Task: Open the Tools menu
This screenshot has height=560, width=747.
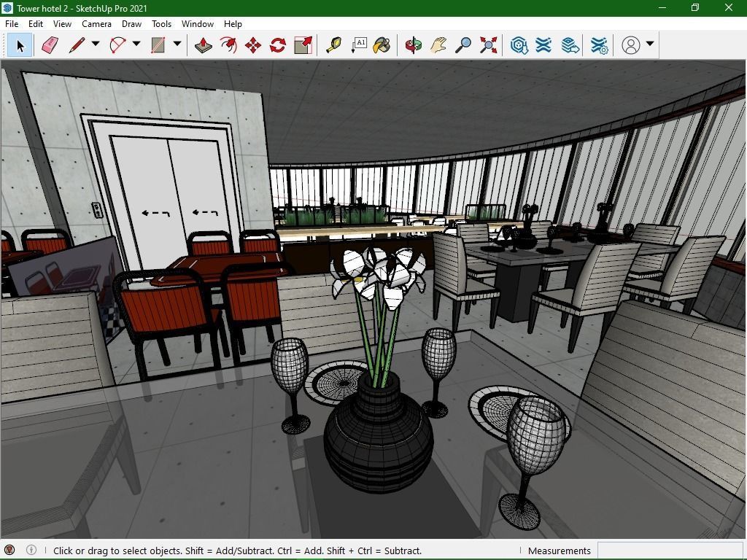Action: coord(161,24)
